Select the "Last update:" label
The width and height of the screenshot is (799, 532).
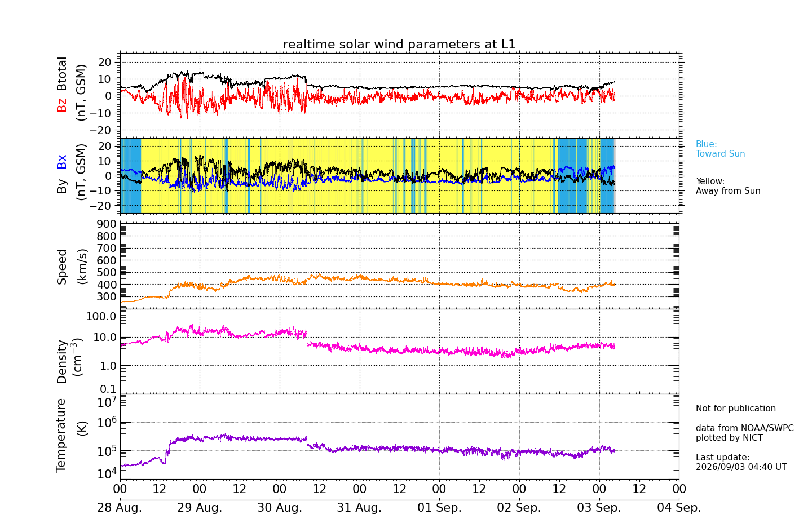point(723,458)
